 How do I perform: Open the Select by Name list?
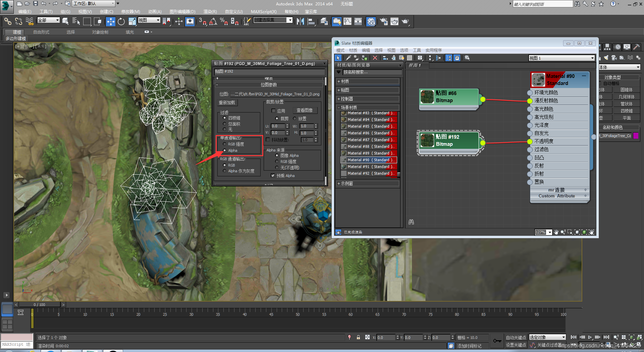[x=76, y=21]
